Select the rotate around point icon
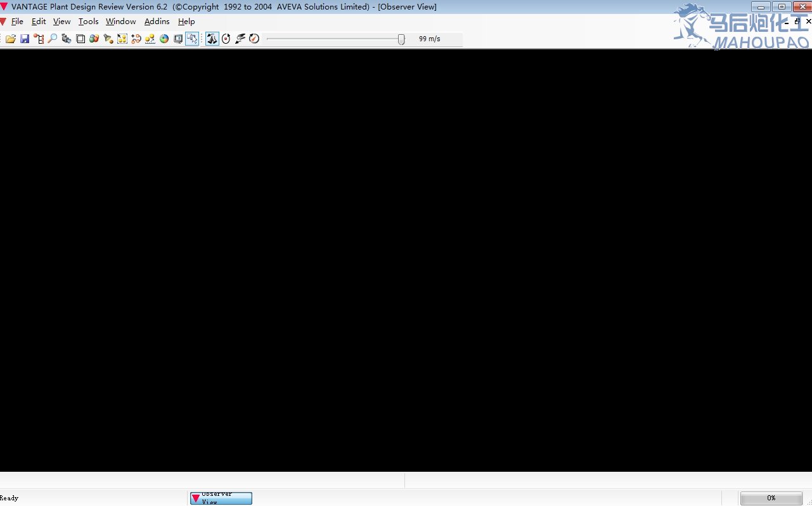The height and width of the screenshot is (506, 812). (x=226, y=39)
